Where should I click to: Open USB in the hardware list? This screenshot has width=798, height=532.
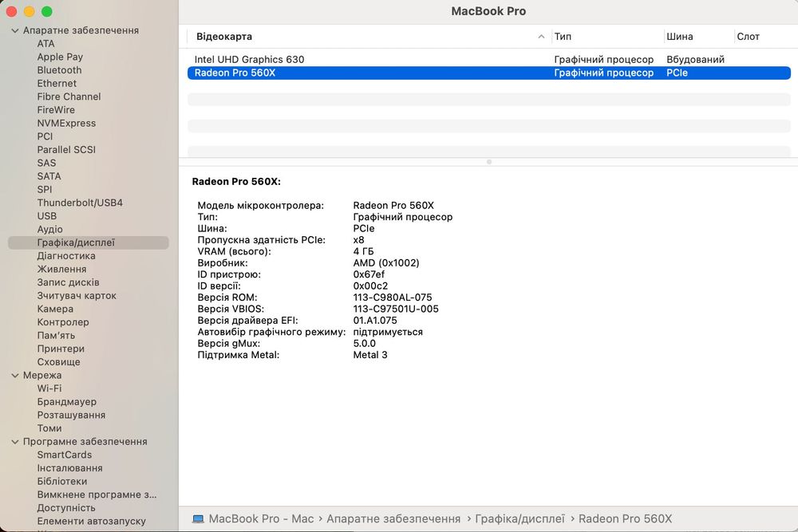[47, 215]
